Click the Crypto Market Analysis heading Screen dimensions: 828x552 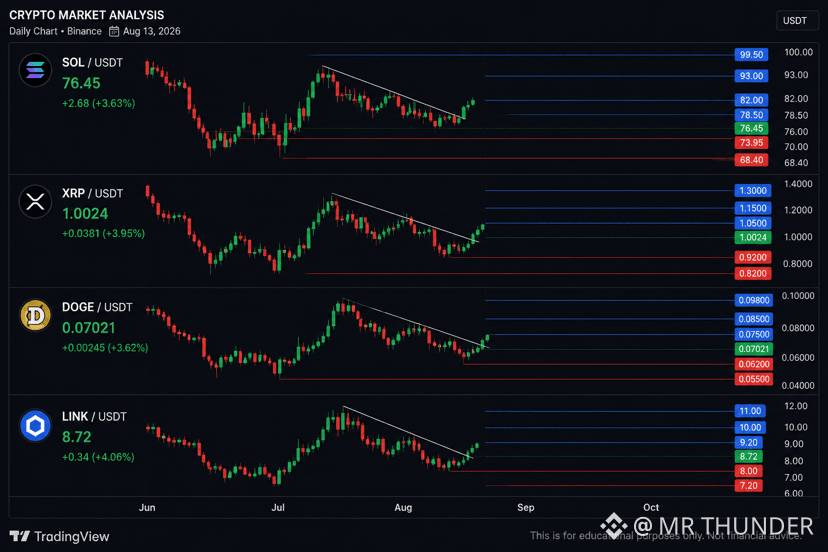point(87,15)
